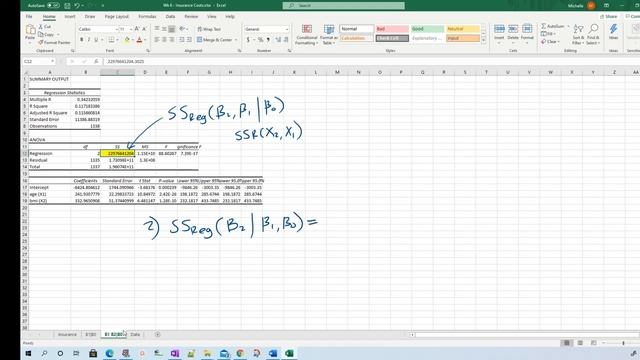Click the Insert cells icon
640x360 pixels.
pos(499,29)
